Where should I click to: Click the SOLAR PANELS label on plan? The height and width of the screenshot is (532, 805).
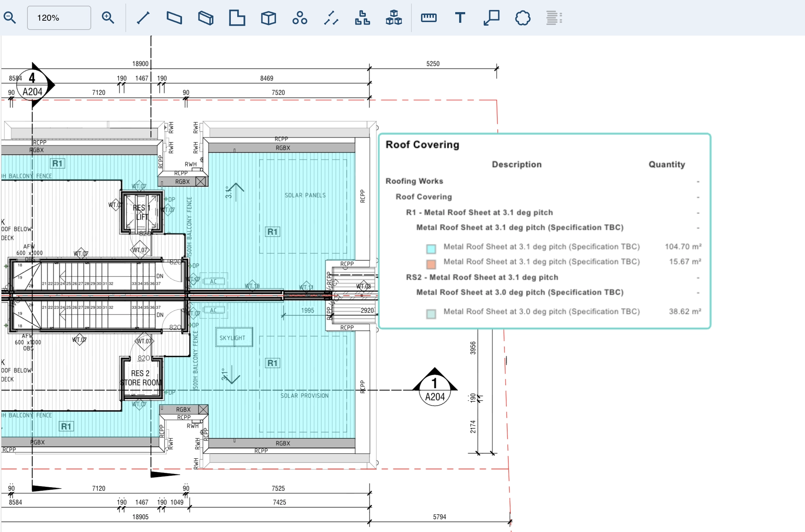point(305,195)
